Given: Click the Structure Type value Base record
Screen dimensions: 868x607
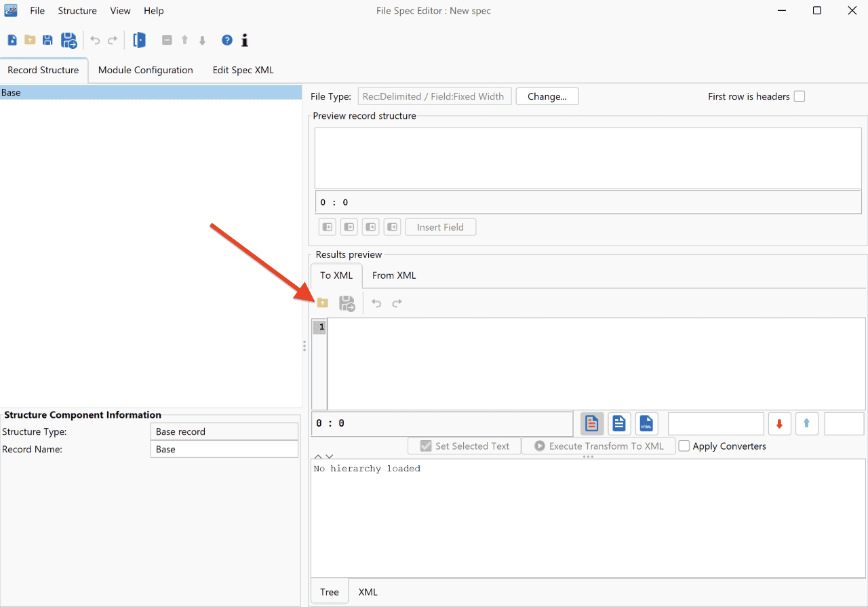Looking at the screenshot, I should pyautogui.click(x=224, y=431).
